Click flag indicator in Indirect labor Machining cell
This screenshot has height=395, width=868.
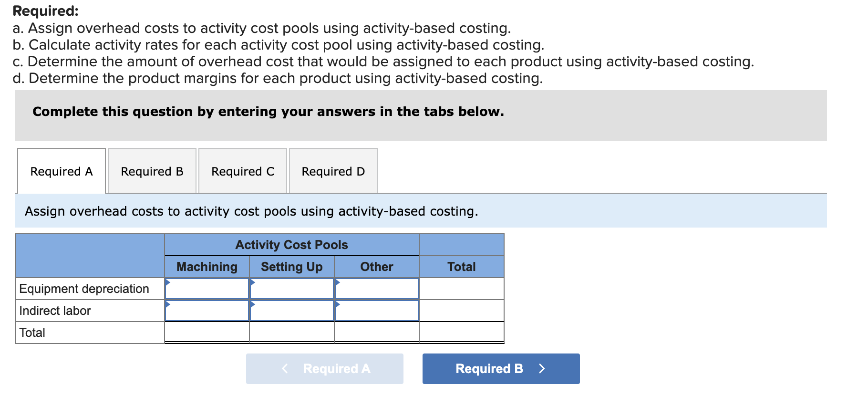coord(168,304)
